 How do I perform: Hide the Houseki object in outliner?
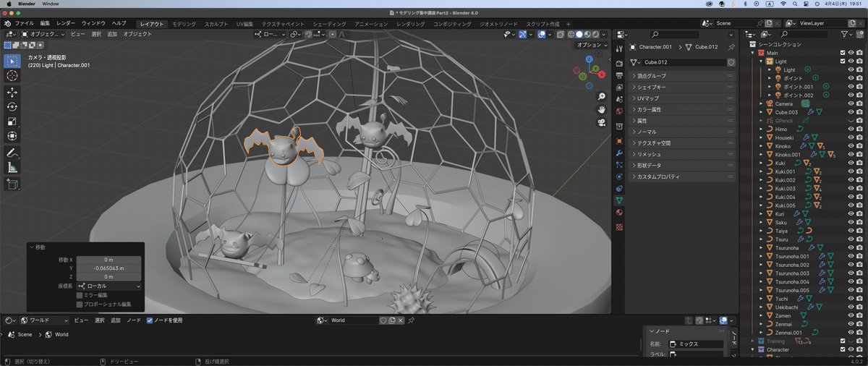[851, 137]
